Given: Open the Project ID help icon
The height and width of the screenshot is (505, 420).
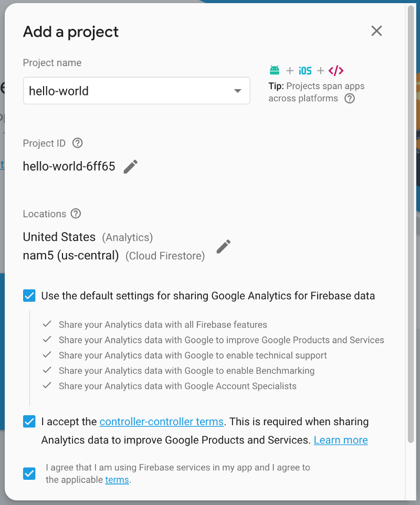Looking at the screenshot, I should [x=78, y=143].
